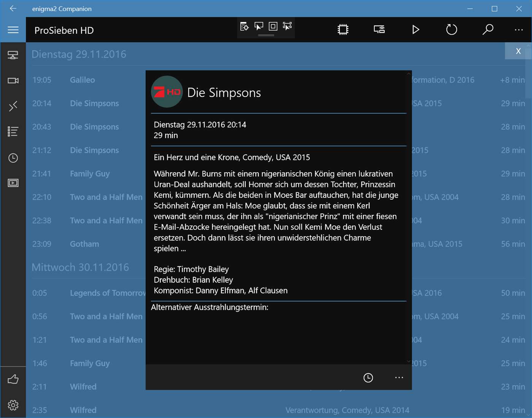Click the ProSieben HD channel title
The height and width of the screenshot is (418, 532).
pos(64,30)
